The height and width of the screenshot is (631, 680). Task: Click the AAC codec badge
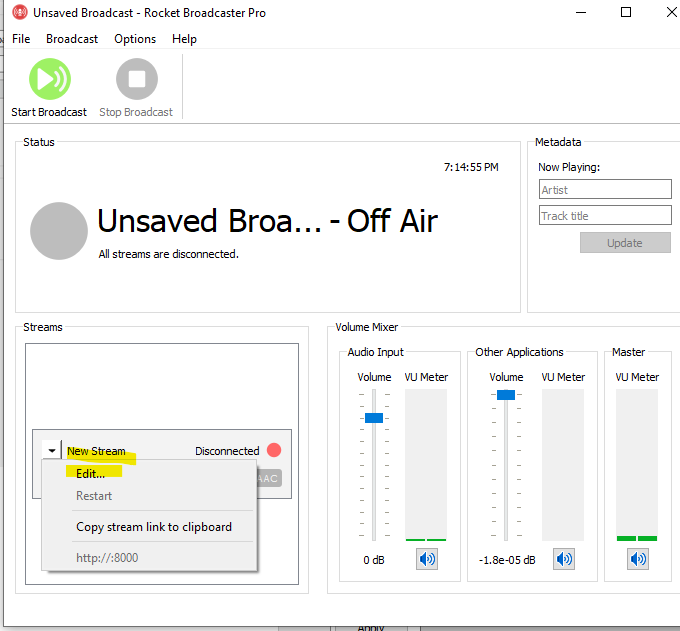click(x=269, y=478)
